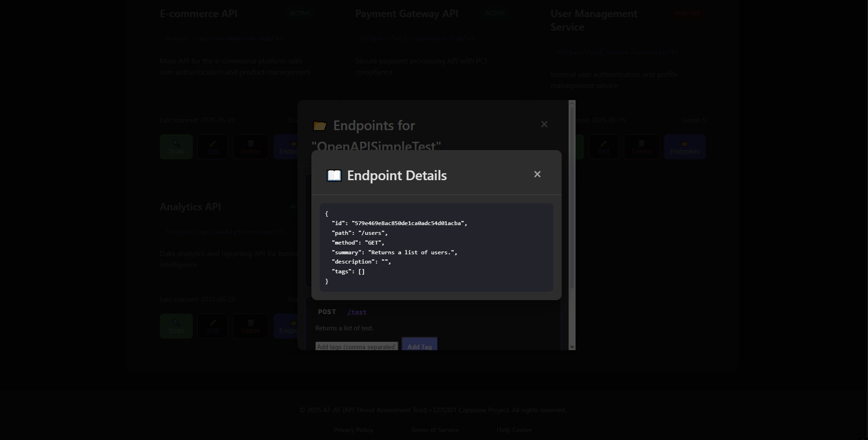The width and height of the screenshot is (868, 440).
Task: Open the Terms of Service footer link
Action: click(x=435, y=430)
